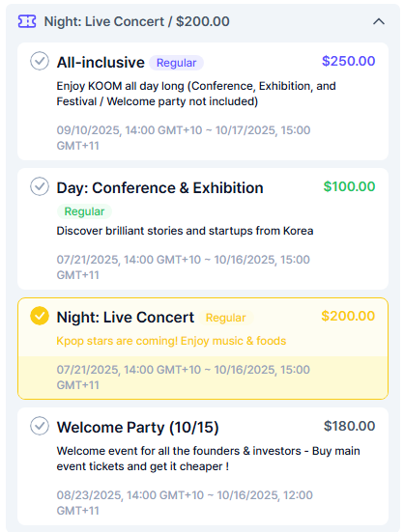
Task: Click the Welcome event for founders description
Action: [208, 459]
